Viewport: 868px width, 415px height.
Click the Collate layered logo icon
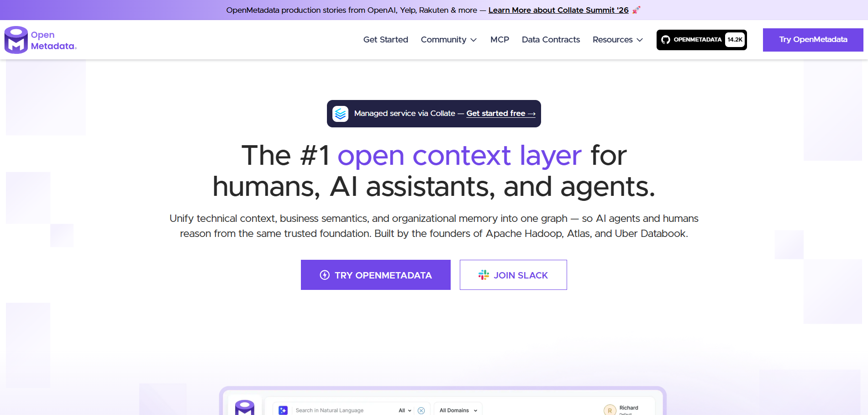point(340,114)
